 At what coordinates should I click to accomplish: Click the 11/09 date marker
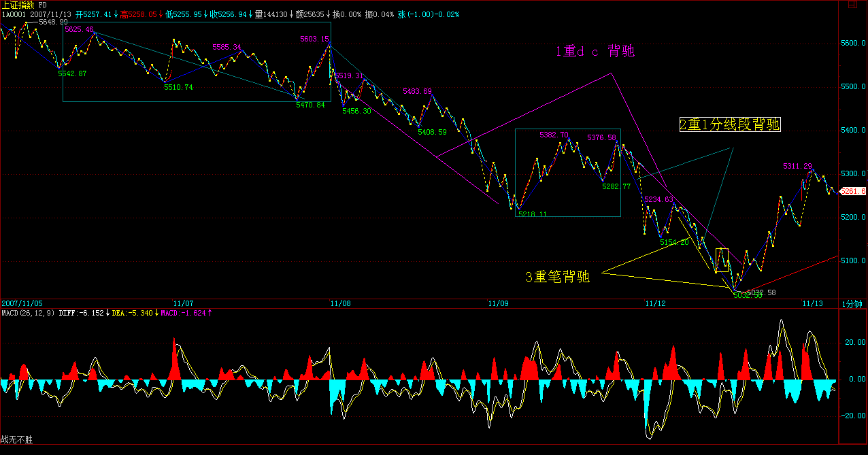coord(498,303)
